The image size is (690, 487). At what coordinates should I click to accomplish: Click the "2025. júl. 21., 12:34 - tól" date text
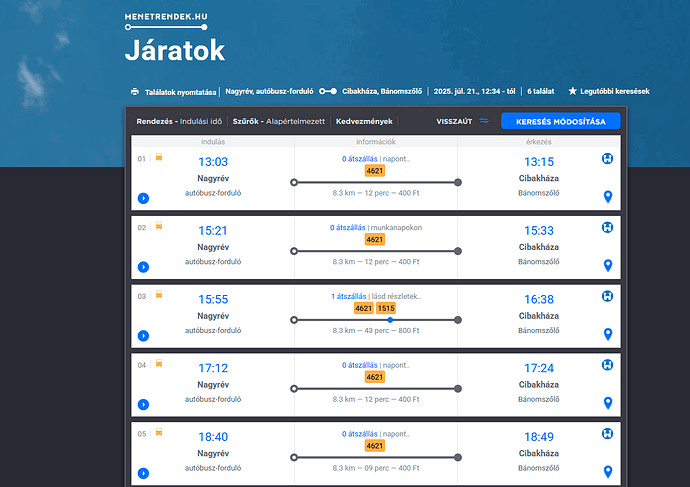click(x=474, y=91)
